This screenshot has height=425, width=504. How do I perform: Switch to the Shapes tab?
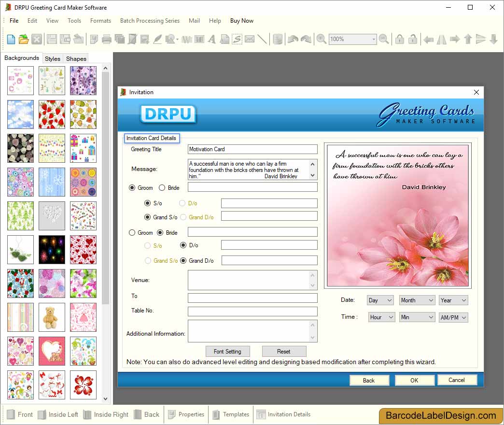(x=76, y=58)
